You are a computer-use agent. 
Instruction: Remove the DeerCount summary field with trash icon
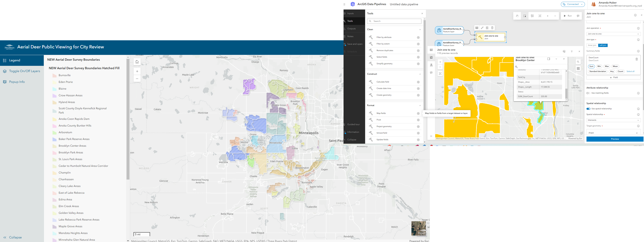point(637,59)
